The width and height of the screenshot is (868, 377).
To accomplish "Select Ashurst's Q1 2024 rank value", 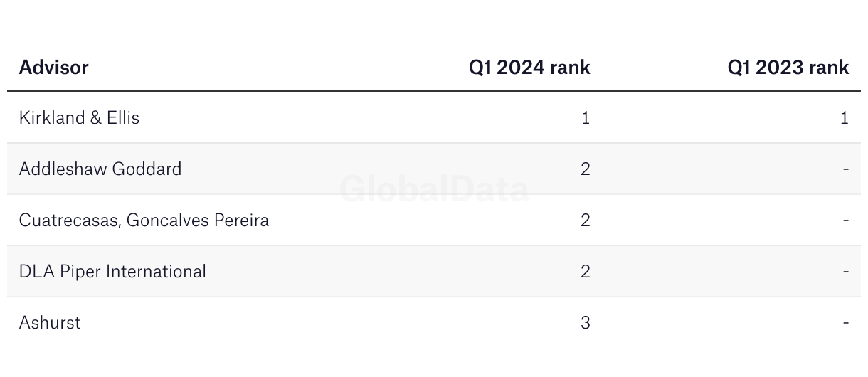I will 585,322.
